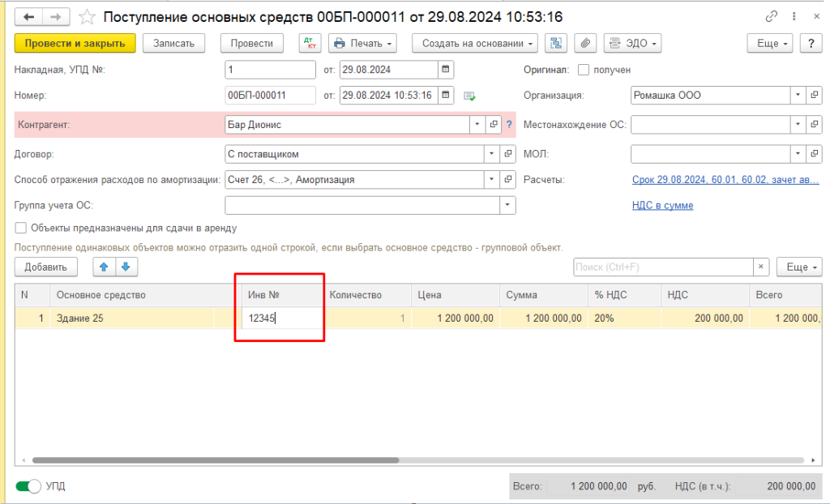Open the Организация dropdown list

pos(798,96)
